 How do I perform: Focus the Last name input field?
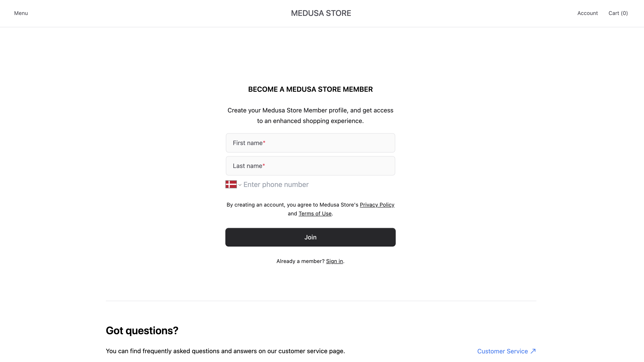[x=310, y=166]
